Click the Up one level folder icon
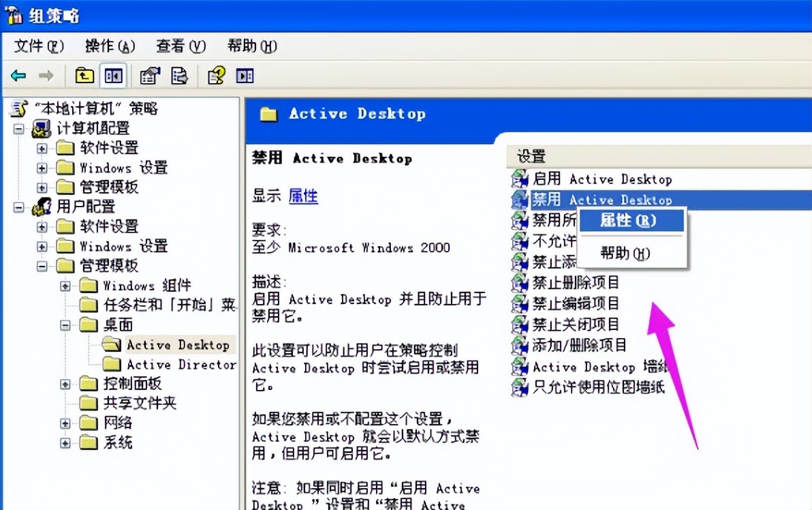The image size is (812, 510). (84, 76)
